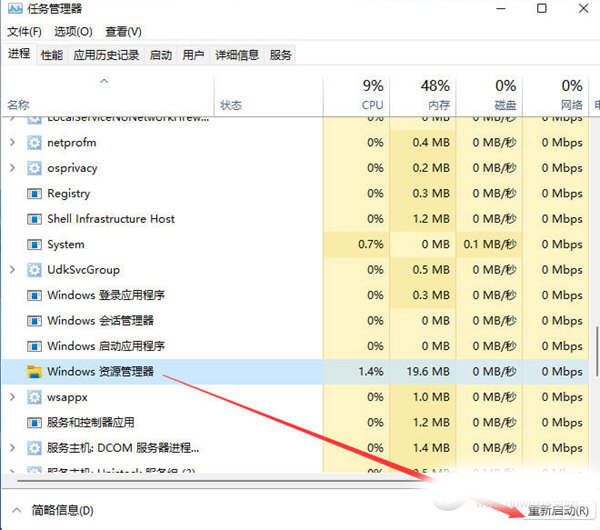600x530 pixels.
Task: Click the 0.1 MB/秒 disk value
Action: point(490,244)
